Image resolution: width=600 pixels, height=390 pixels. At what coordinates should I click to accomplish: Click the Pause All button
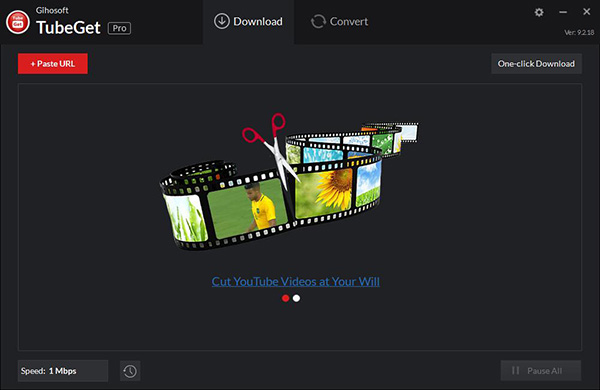coord(541,370)
